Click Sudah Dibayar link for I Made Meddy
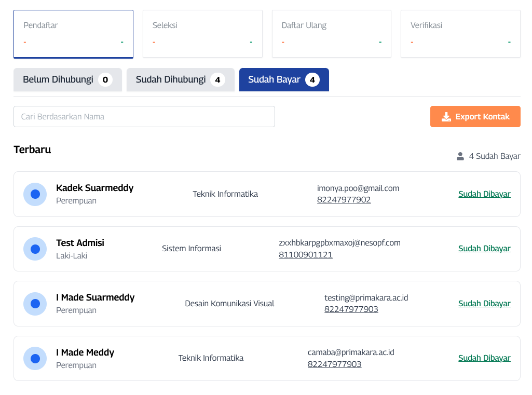 [x=484, y=358]
